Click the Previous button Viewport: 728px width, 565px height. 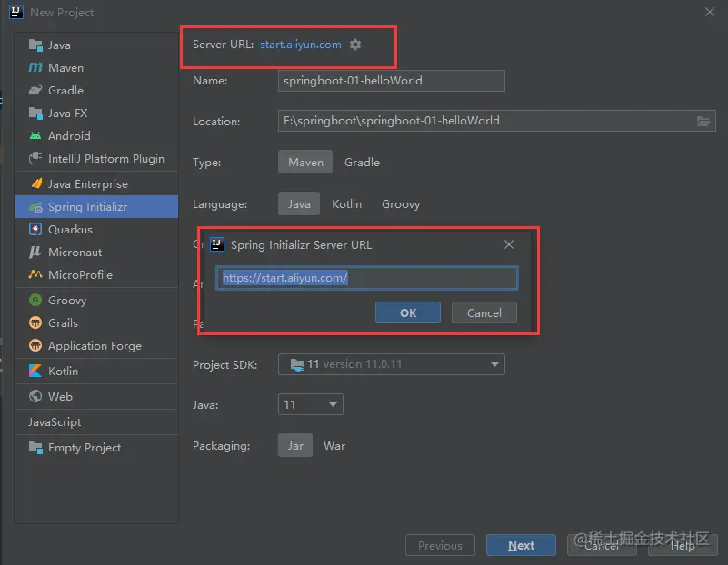click(x=440, y=545)
